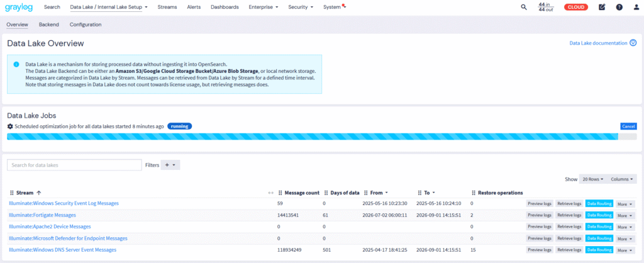Click the To date 2025-05-16 10:24:10
Image resolution: width=644 pixels, height=263 pixels.
point(438,203)
